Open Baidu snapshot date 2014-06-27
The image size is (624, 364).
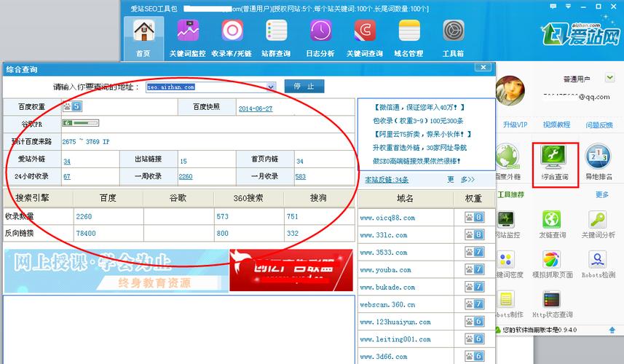point(256,108)
